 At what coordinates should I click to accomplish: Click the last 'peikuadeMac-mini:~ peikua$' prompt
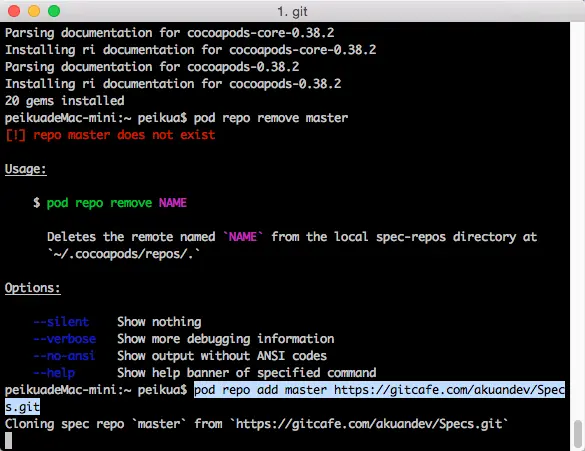click(x=96, y=390)
